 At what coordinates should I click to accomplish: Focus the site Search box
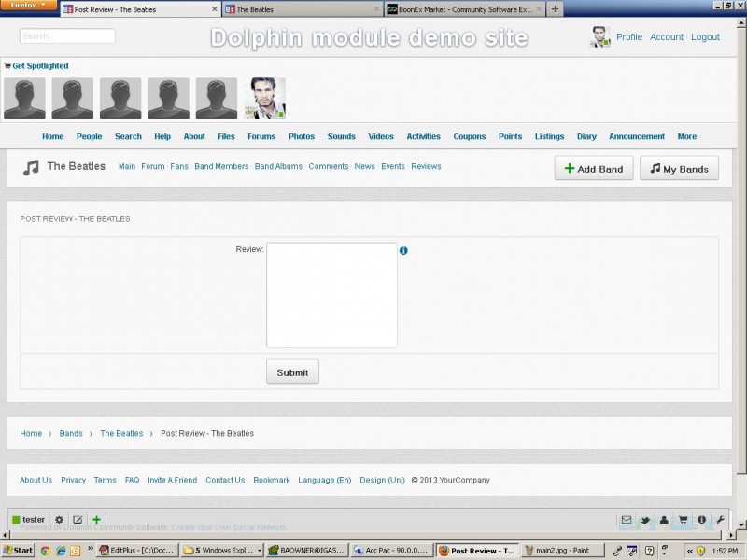67,36
